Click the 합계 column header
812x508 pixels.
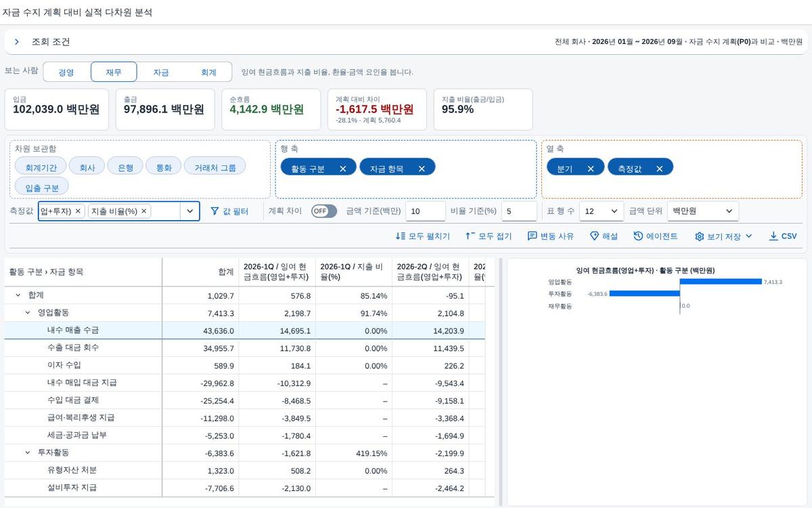pyautogui.click(x=200, y=272)
